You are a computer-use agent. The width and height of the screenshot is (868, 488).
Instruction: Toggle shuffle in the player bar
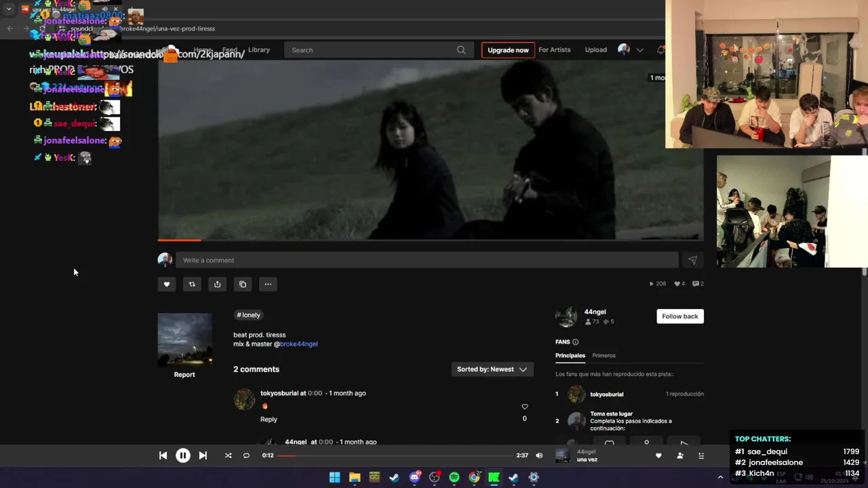(228, 455)
